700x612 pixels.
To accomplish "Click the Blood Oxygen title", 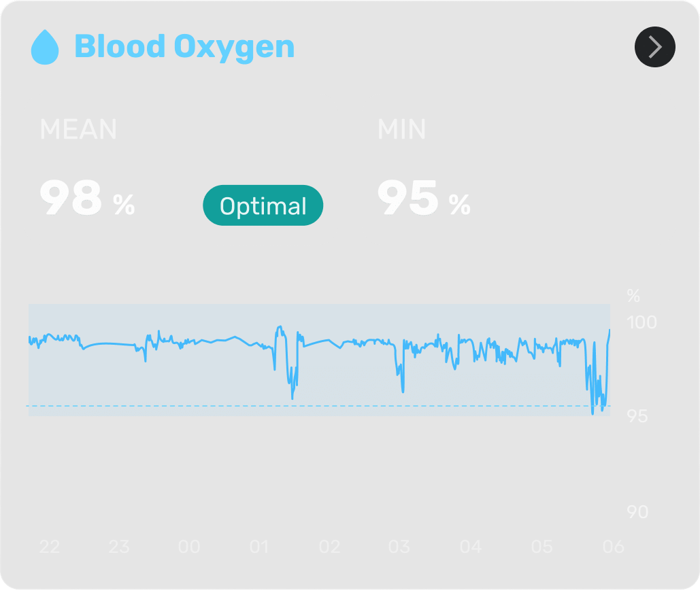I will 184,47.
